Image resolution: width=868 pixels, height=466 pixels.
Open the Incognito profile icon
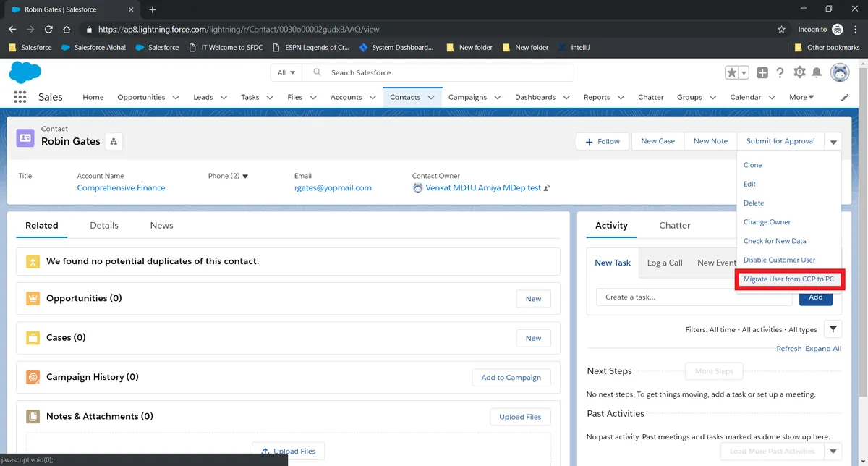pyautogui.click(x=838, y=30)
